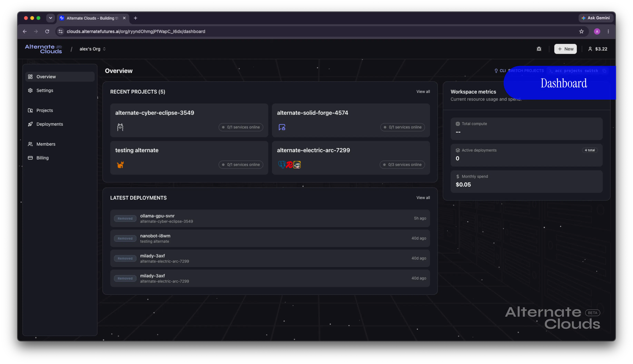Click the red Redis icon in alternate-electric-arc-7299
Viewport: 633px width, 364px height.
(x=289, y=164)
